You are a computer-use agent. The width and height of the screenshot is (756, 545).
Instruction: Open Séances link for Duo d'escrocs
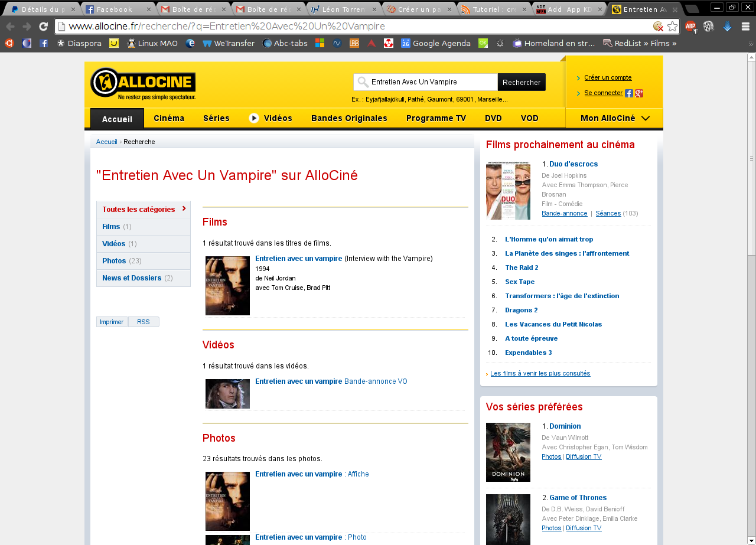point(608,213)
